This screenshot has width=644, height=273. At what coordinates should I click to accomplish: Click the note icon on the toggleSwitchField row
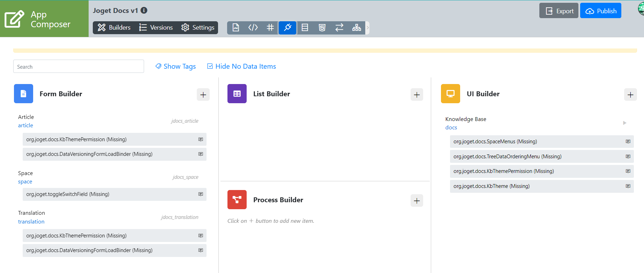[x=201, y=194]
